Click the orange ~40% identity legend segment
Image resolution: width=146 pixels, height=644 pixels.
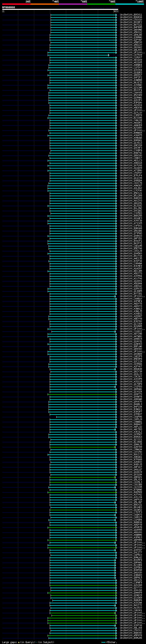tap(45, 4)
